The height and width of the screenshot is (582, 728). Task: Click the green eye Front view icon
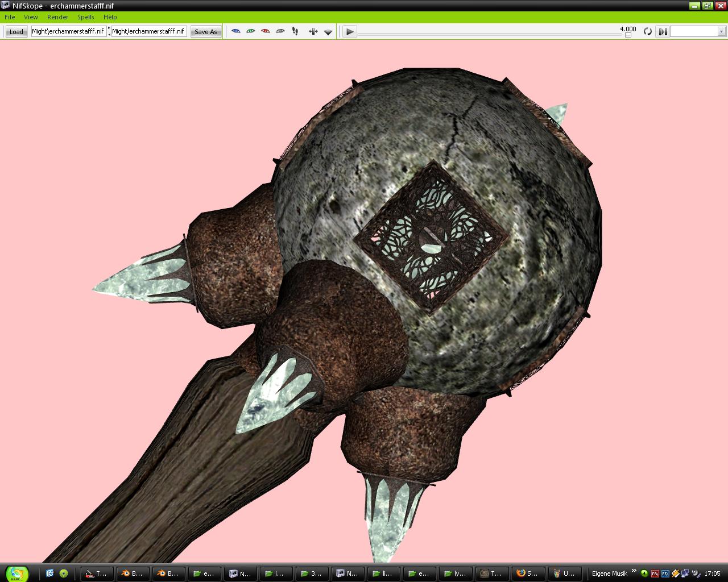pyautogui.click(x=251, y=31)
